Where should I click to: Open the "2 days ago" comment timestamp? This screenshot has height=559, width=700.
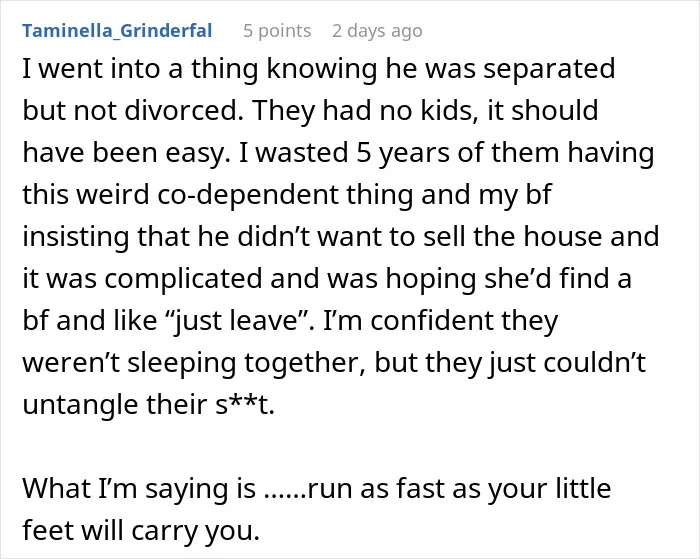click(377, 31)
